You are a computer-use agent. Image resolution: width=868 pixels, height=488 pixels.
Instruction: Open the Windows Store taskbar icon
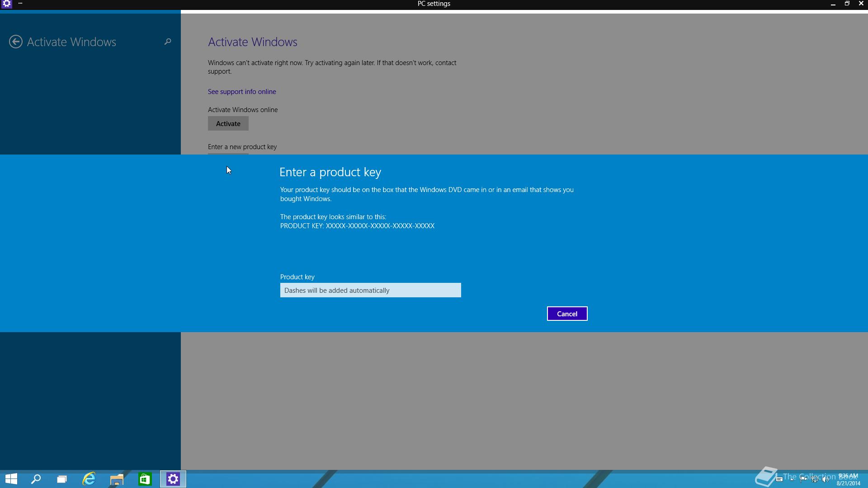tap(145, 479)
